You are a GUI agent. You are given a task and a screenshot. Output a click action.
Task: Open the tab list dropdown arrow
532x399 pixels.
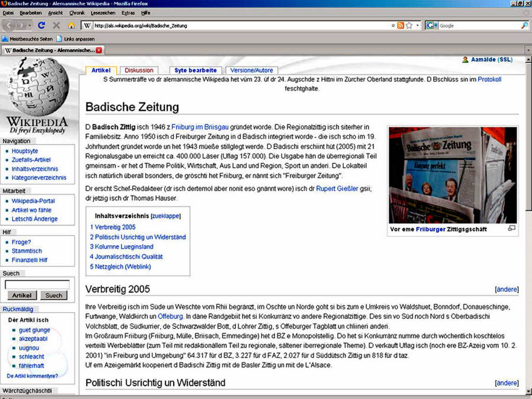(x=528, y=50)
